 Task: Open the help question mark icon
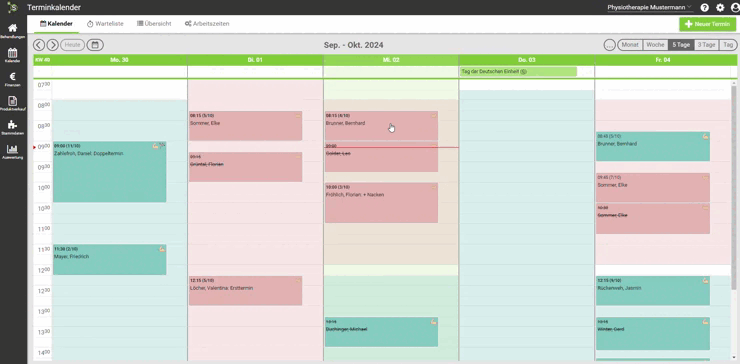point(705,8)
